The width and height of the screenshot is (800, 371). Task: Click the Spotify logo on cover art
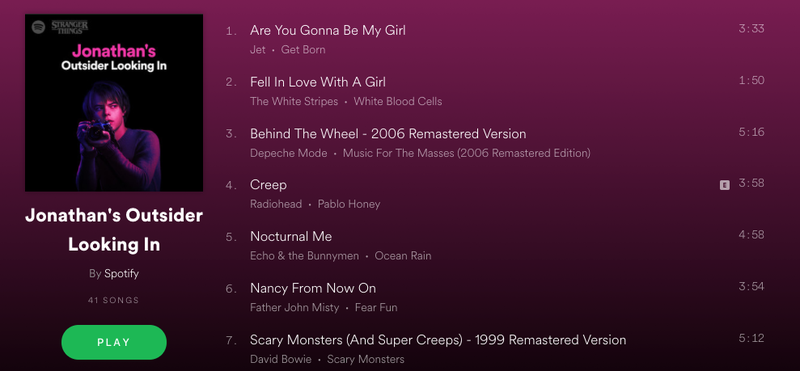click(38, 27)
